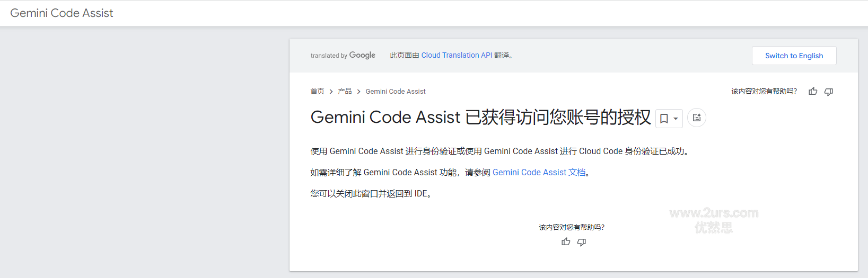
Task: Click the text 您可以关闭此窗口并返回到 IDE
Action: [x=371, y=194]
